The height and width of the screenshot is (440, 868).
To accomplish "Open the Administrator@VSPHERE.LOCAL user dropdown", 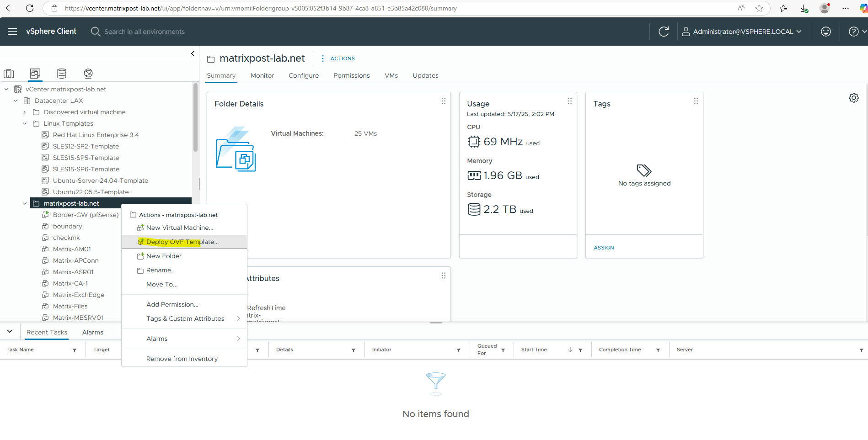I will [742, 32].
